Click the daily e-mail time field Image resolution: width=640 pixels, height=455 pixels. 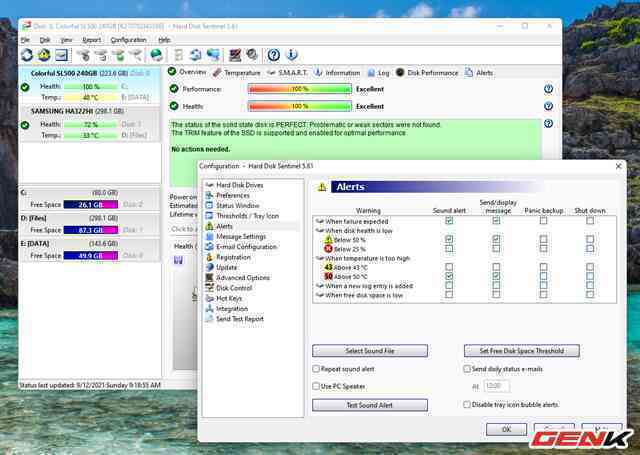(x=497, y=386)
